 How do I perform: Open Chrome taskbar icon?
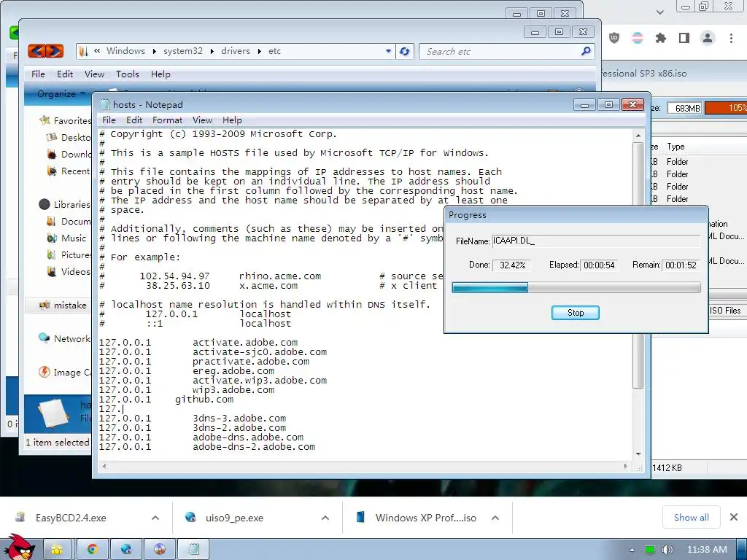point(92,550)
